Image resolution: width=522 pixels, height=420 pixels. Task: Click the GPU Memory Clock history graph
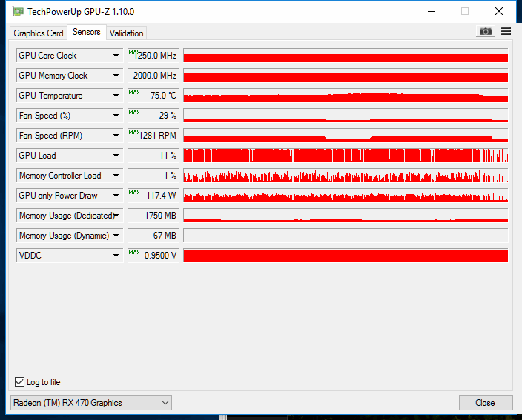tap(346, 76)
